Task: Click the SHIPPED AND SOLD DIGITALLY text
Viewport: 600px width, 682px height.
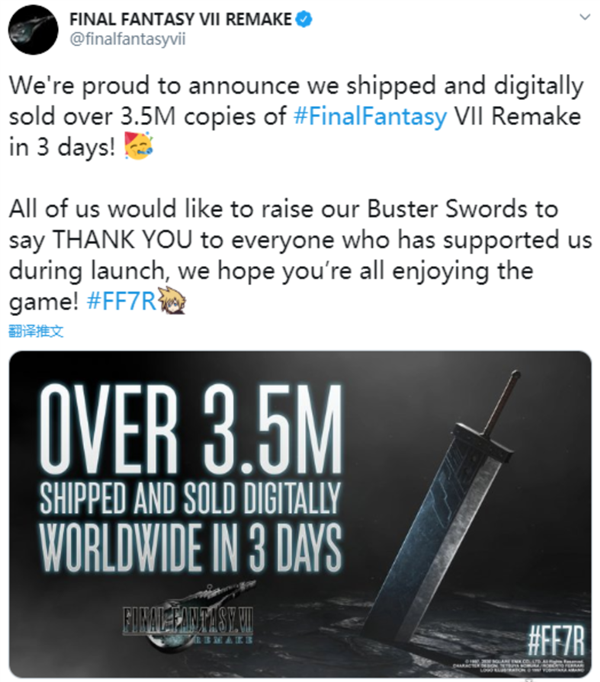Action: click(191, 497)
